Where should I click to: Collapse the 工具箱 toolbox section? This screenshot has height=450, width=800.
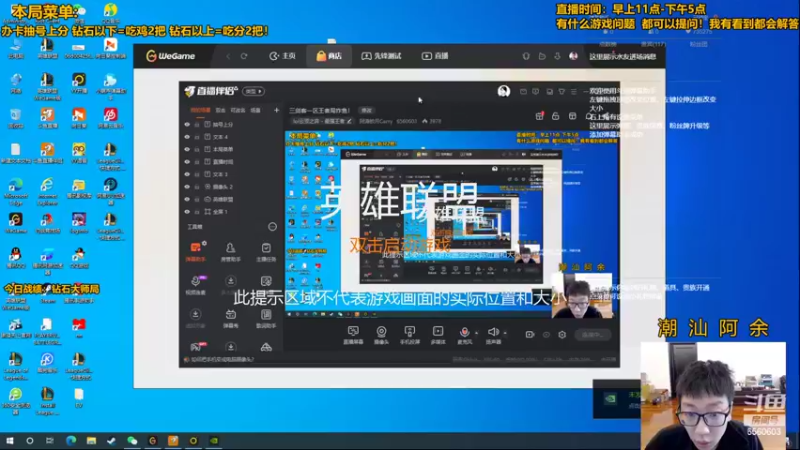[x=272, y=227]
